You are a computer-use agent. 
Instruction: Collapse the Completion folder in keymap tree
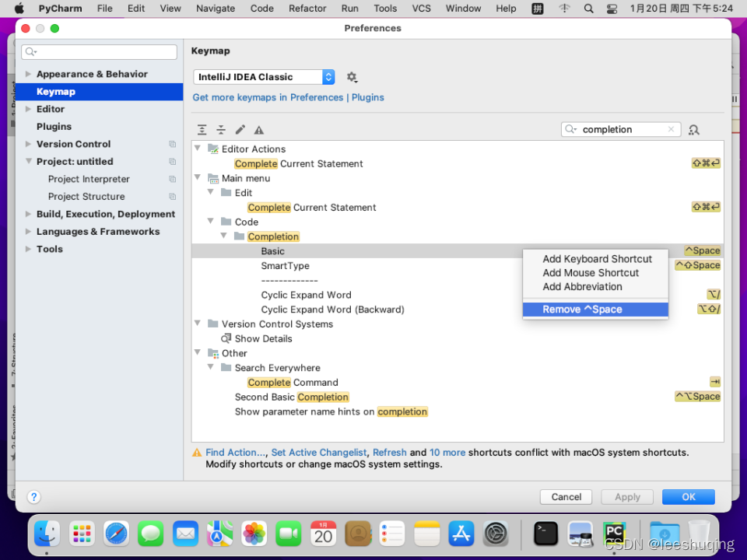click(x=224, y=236)
